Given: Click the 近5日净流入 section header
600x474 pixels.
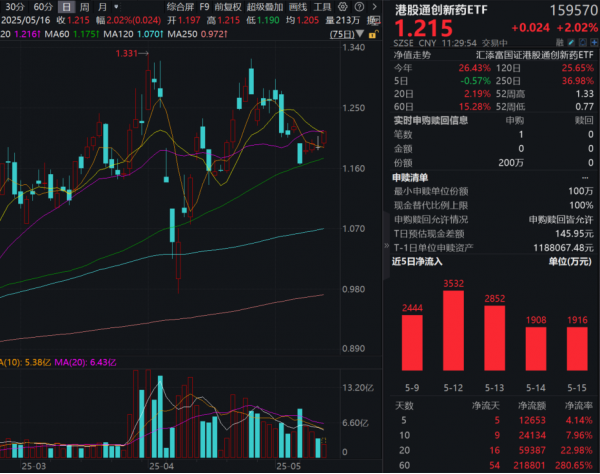Looking at the screenshot, I should (x=417, y=262).
